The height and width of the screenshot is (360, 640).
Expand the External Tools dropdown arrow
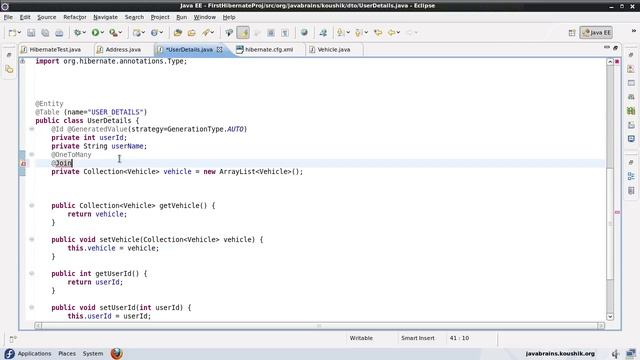coord(120,33)
